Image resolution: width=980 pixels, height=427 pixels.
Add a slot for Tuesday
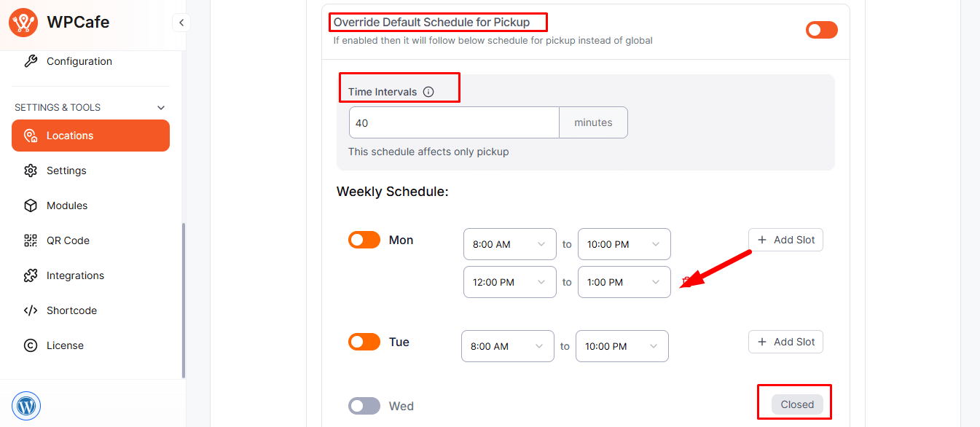(785, 342)
